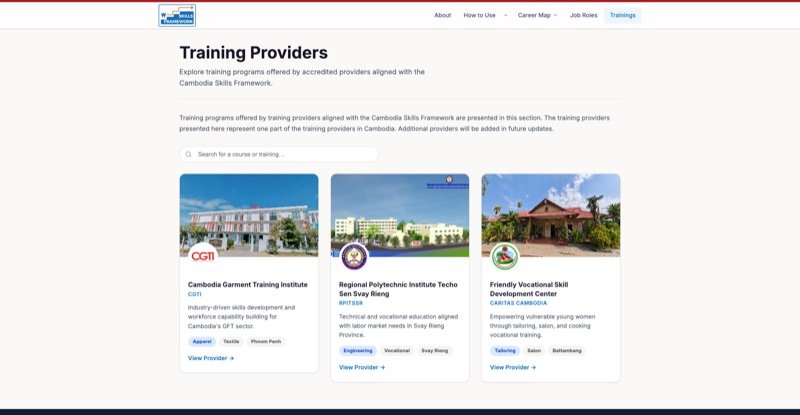The width and height of the screenshot is (800, 415).
Task: Click the magnifier icon in search box
Action: click(189, 154)
